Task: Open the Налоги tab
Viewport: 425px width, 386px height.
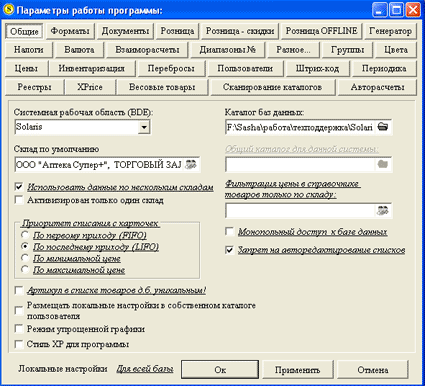Action: [29, 50]
